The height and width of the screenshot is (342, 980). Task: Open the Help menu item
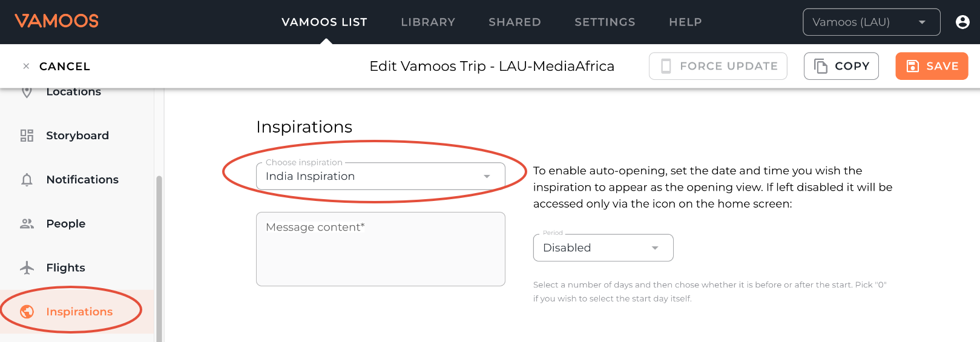coord(685,22)
